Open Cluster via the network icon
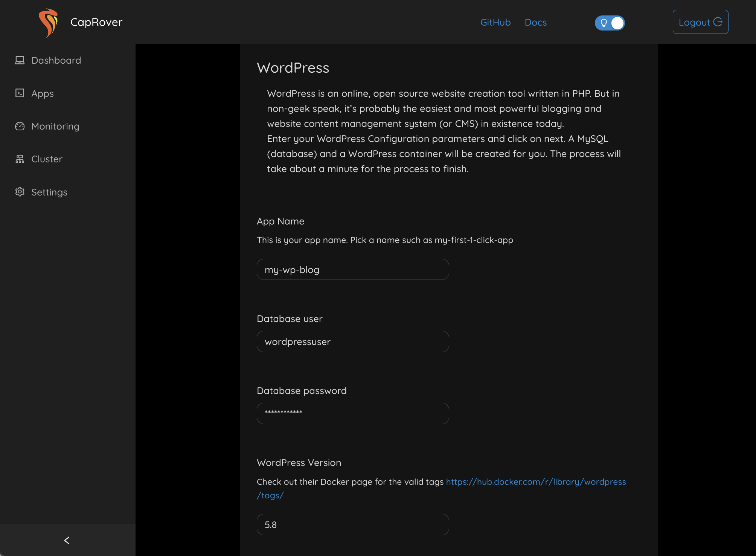Image resolution: width=756 pixels, height=556 pixels. click(20, 159)
